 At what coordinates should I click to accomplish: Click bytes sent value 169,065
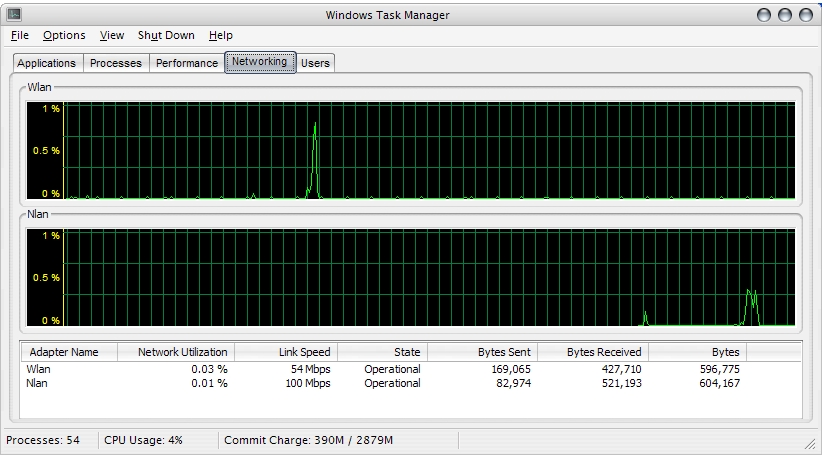click(x=511, y=369)
